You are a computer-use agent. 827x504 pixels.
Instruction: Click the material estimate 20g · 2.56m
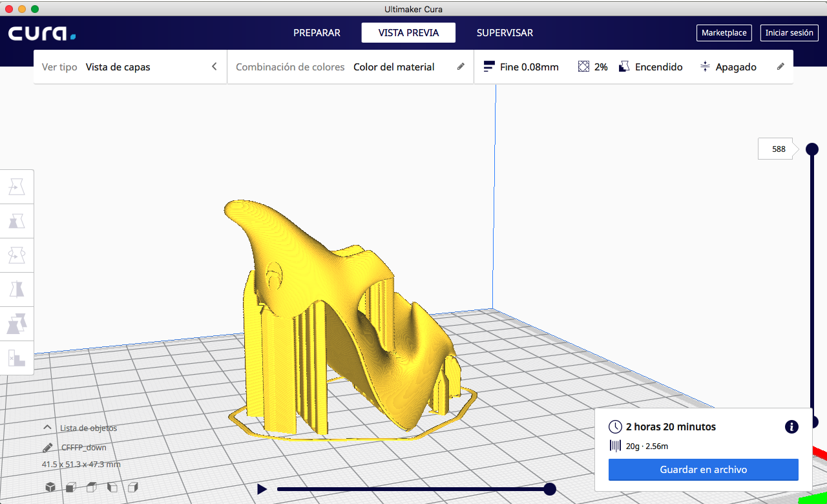tap(647, 446)
